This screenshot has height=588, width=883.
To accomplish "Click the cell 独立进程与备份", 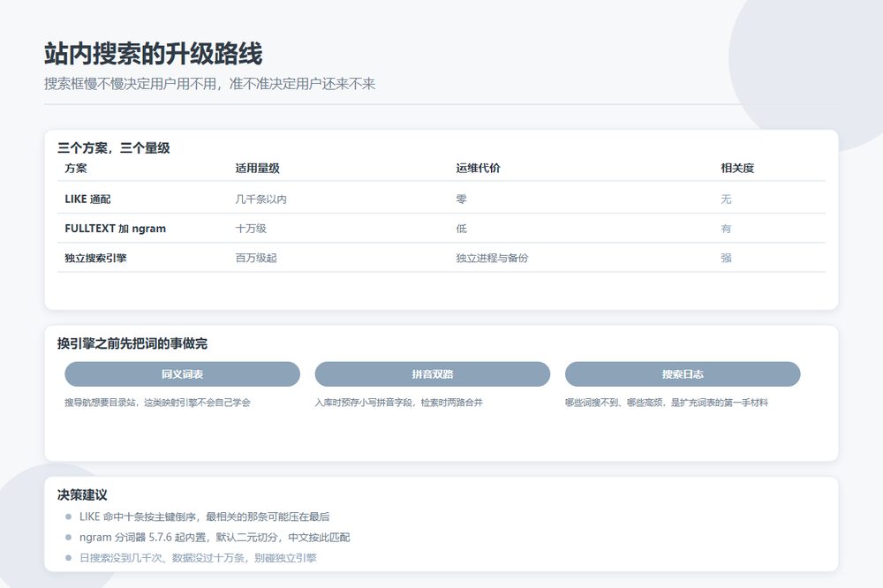I will click(x=492, y=258).
